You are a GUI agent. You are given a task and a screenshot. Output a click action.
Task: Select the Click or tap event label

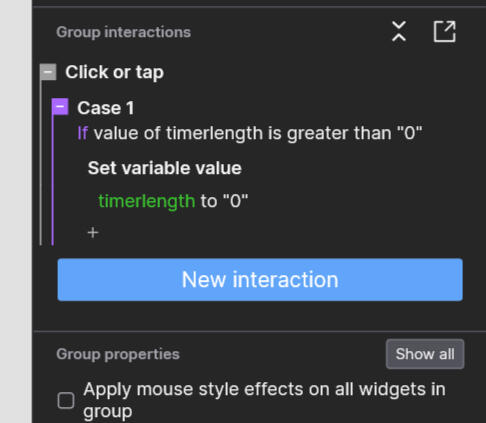[114, 72]
